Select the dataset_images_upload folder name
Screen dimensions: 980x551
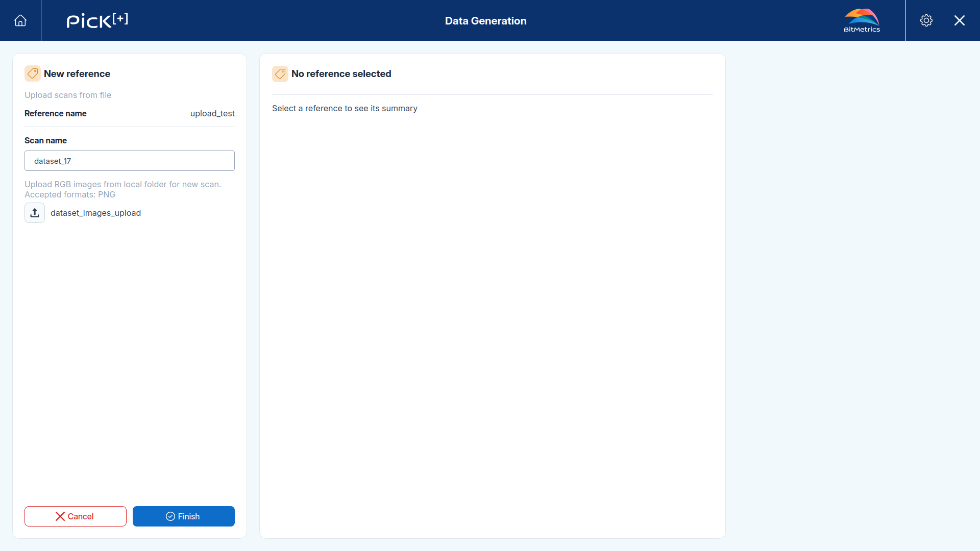95,213
